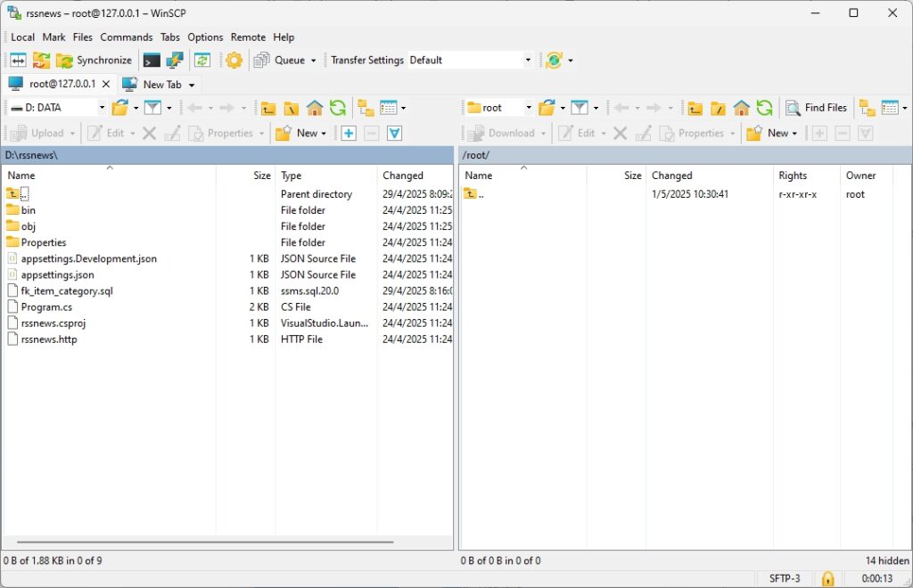Click remote panel Filter icon
Viewport: 913px width, 588px height.
click(x=580, y=108)
